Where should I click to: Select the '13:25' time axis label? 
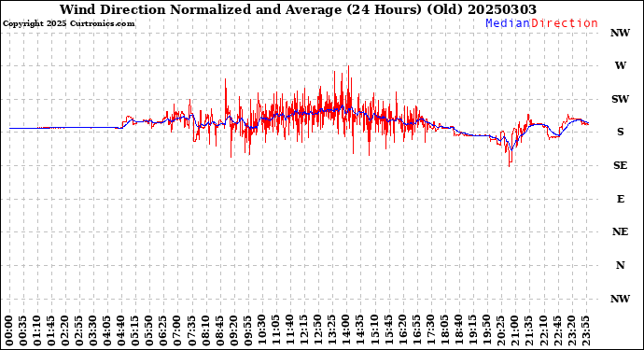331,330
